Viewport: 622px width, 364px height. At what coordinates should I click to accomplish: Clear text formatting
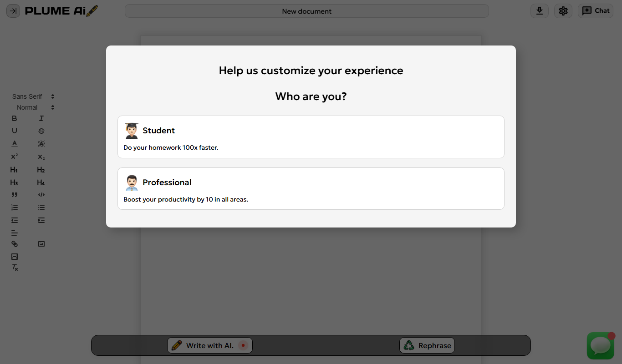pyautogui.click(x=15, y=268)
